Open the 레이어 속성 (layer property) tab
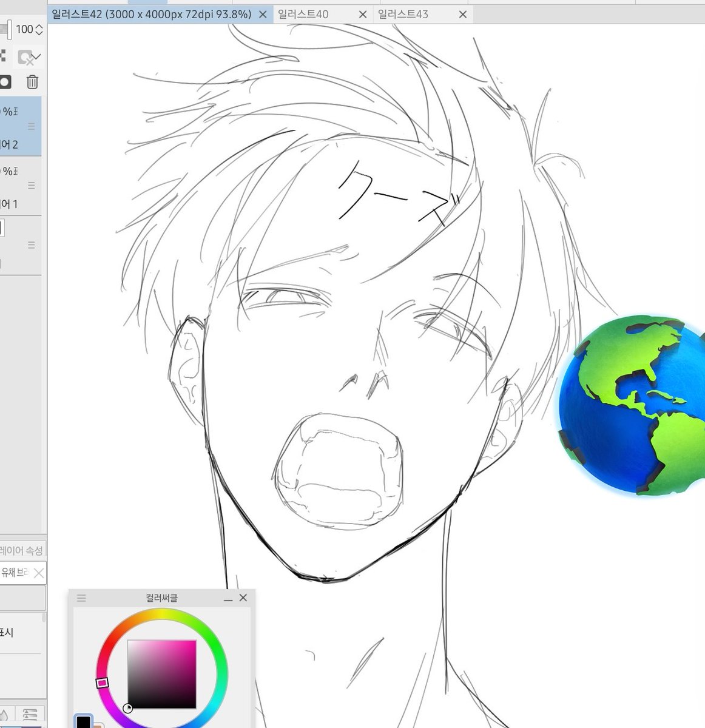Screen dimensions: 705x728 pyautogui.click(x=22, y=550)
